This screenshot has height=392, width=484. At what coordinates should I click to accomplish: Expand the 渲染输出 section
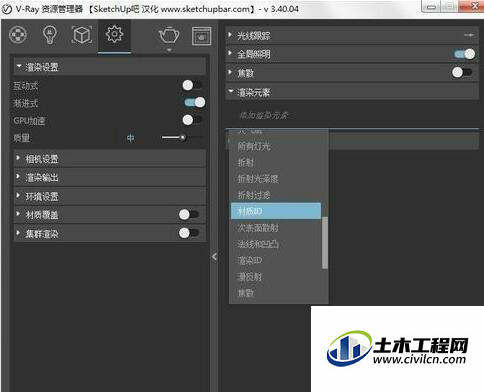point(109,177)
